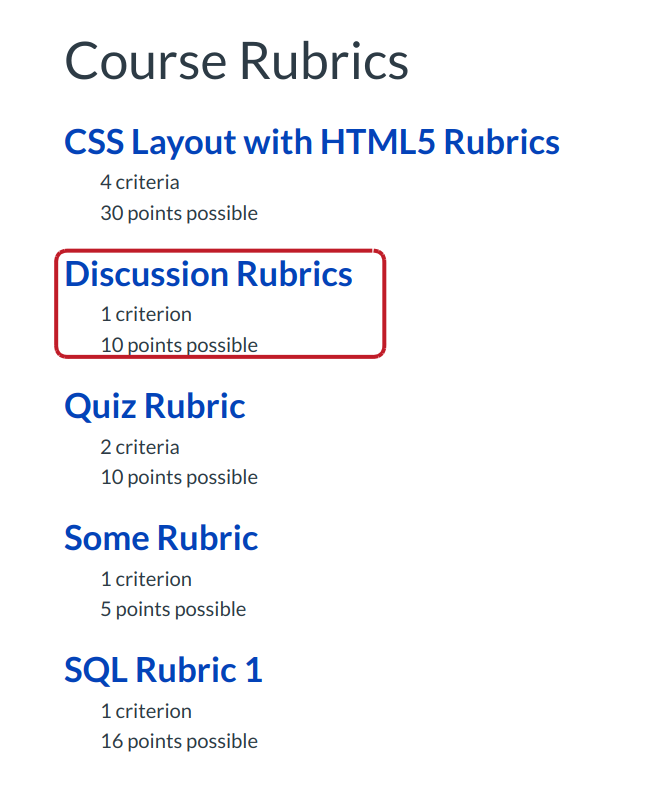Click "1 criterion" under Some Rubric
The height and width of the screenshot is (810, 672).
pyautogui.click(x=146, y=579)
